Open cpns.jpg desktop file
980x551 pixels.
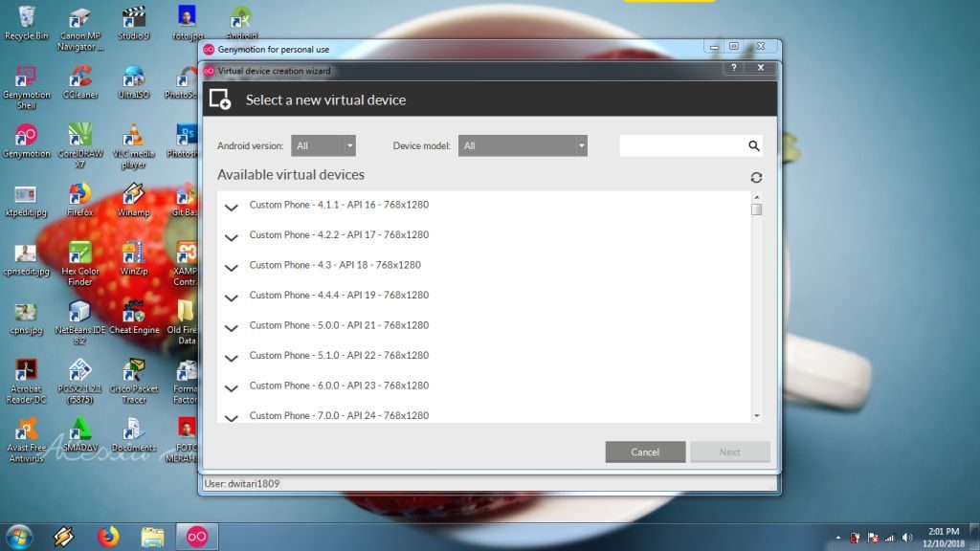coord(26,318)
